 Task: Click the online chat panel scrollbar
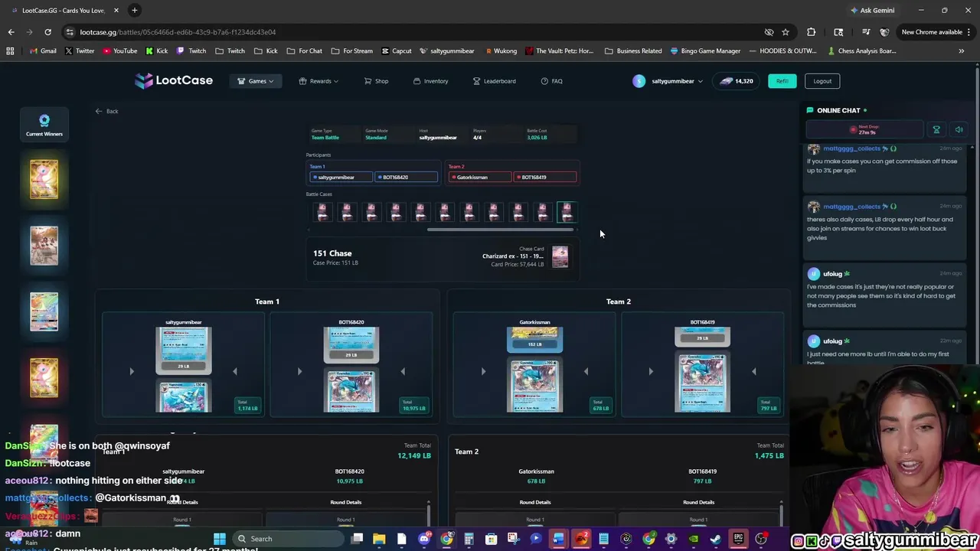pyautogui.click(x=972, y=253)
